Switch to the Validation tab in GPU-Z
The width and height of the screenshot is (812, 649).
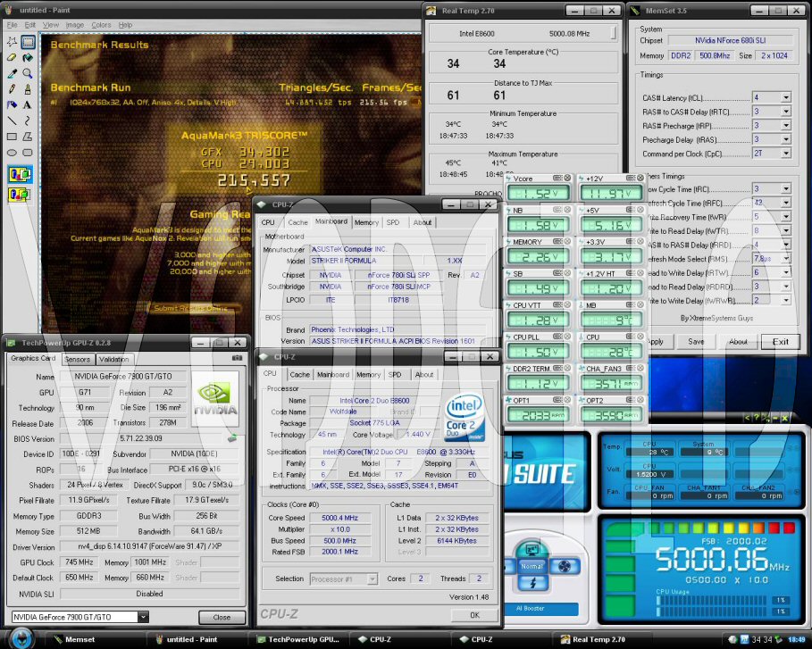(x=114, y=359)
